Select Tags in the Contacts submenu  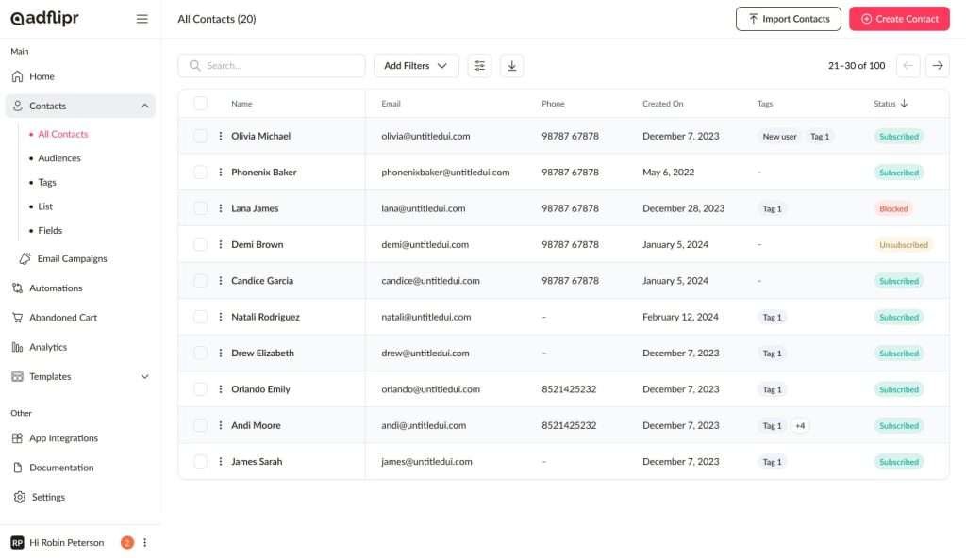point(47,183)
